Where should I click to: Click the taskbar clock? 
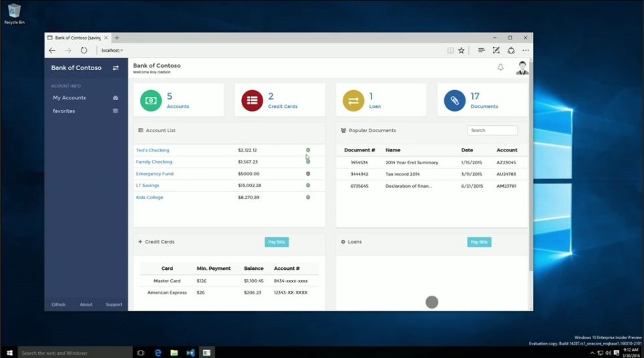pyautogui.click(x=631, y=353)
